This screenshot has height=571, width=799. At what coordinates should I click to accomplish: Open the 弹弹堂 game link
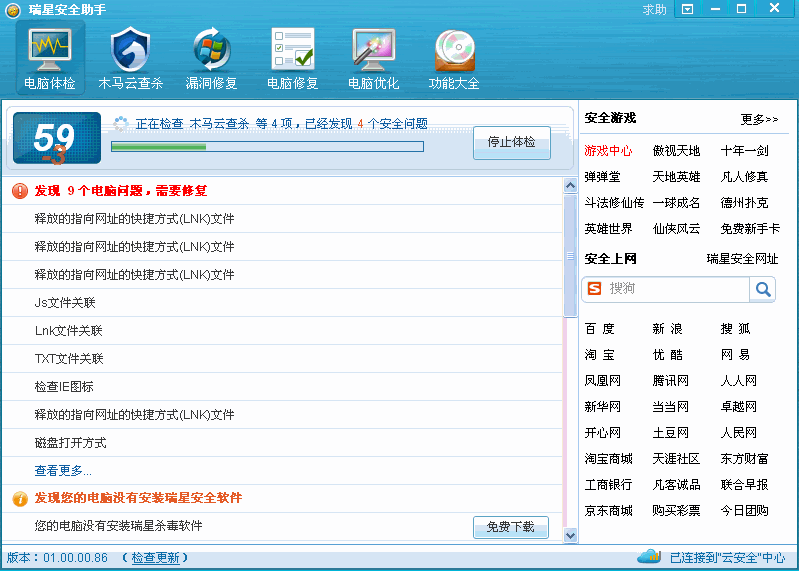(x=602, y=177)
